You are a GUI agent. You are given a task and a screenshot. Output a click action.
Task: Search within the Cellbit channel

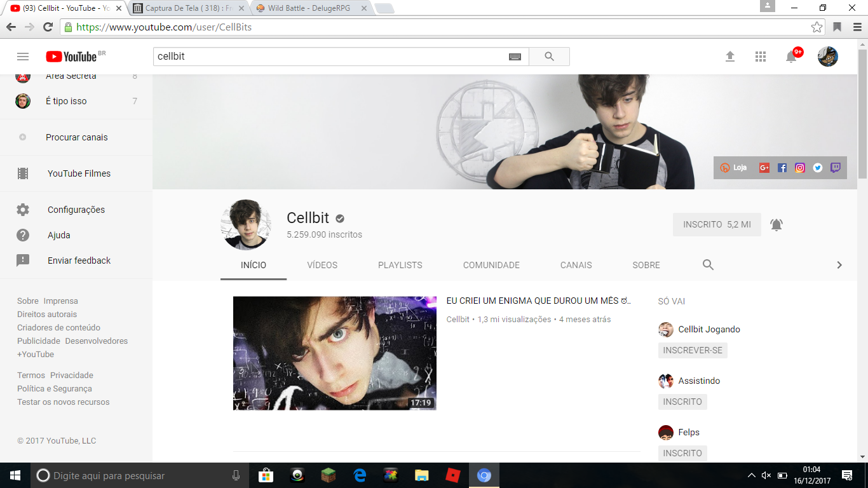[708, 265]
